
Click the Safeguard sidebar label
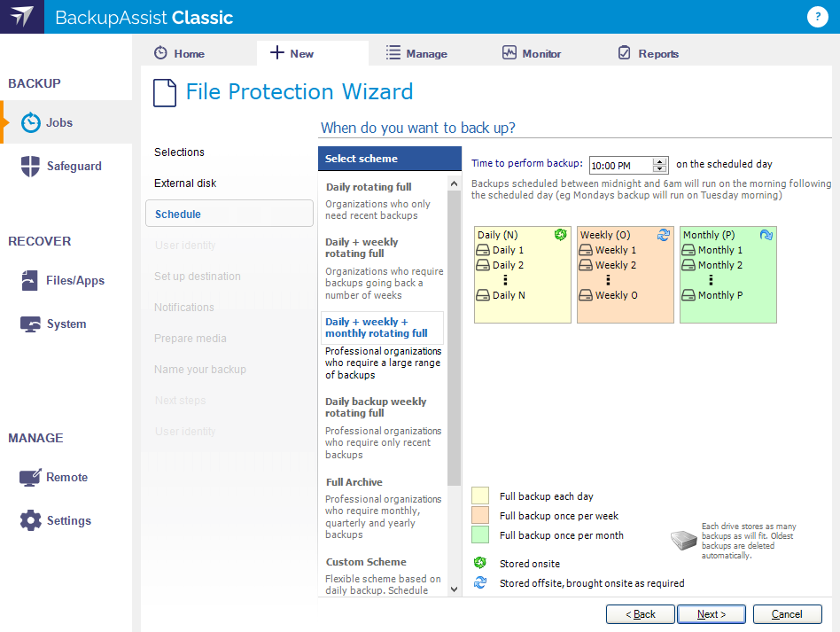pyautogui.click(x=74, y=166)
